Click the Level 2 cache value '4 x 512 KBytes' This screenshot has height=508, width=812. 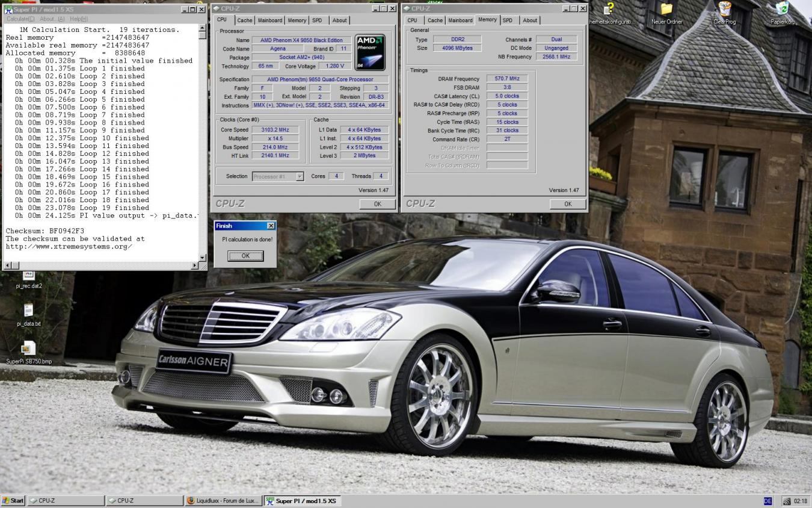pyautogui.click(x=364, y=147)
